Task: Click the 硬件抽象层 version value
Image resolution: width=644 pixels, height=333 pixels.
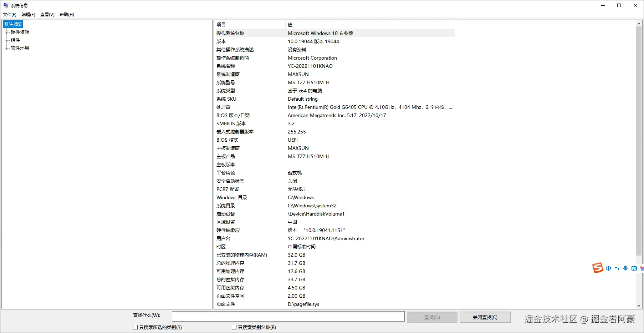Action: [x=316, y=230]
